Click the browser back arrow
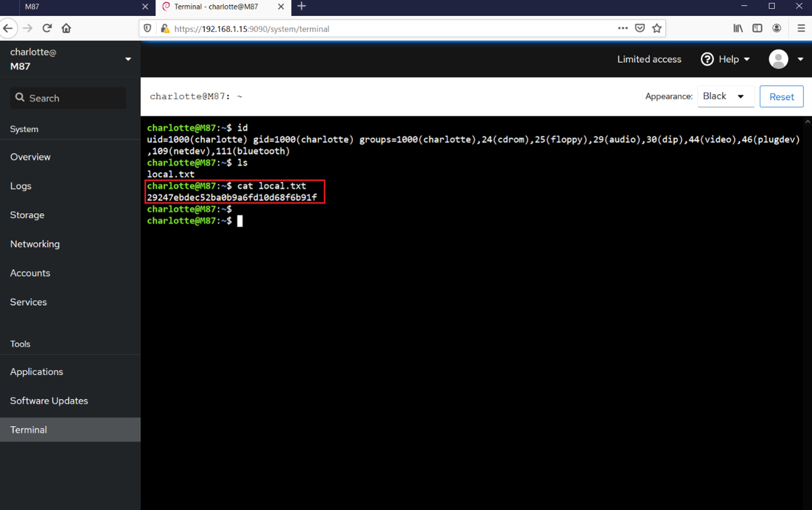812x510 pixels. (8, 28)
